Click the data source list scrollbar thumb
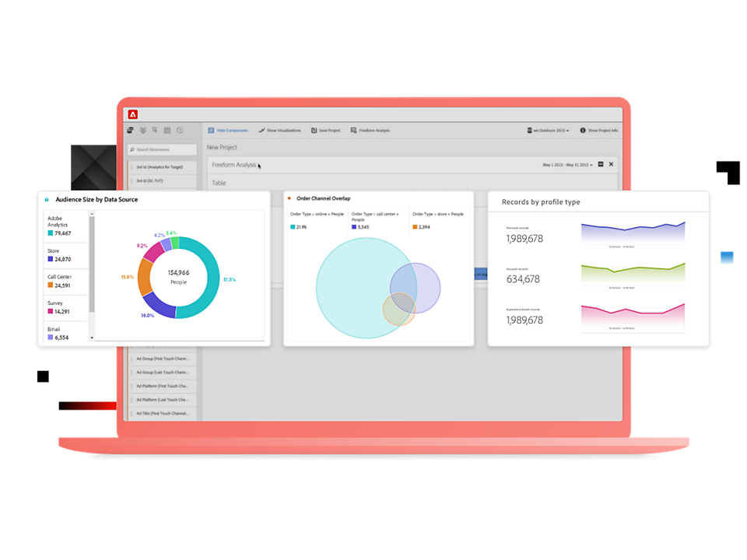747x560 pixels. click(92, 264)
